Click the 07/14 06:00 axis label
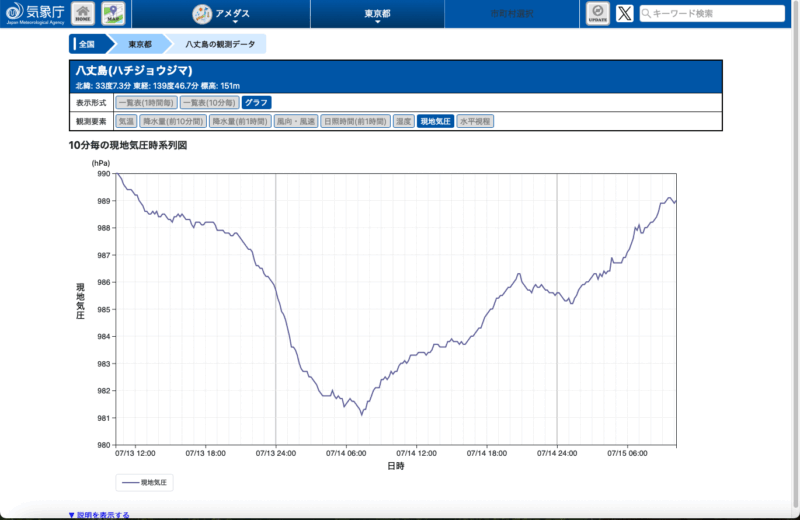800x520 pixels. tap(346, 453)
